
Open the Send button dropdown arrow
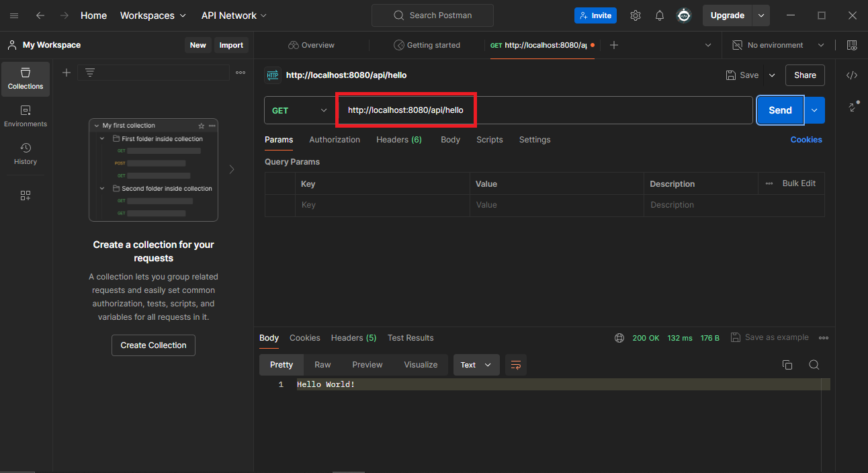(814, 110)
